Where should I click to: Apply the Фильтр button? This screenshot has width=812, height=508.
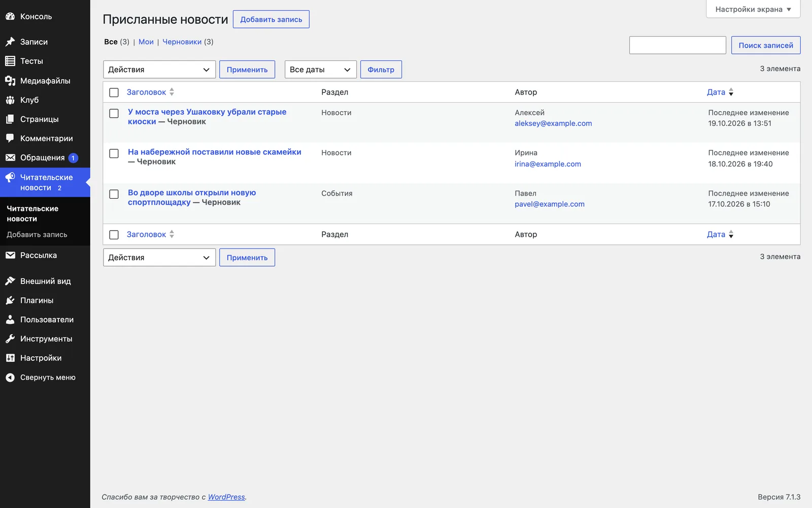coord(381,70)
